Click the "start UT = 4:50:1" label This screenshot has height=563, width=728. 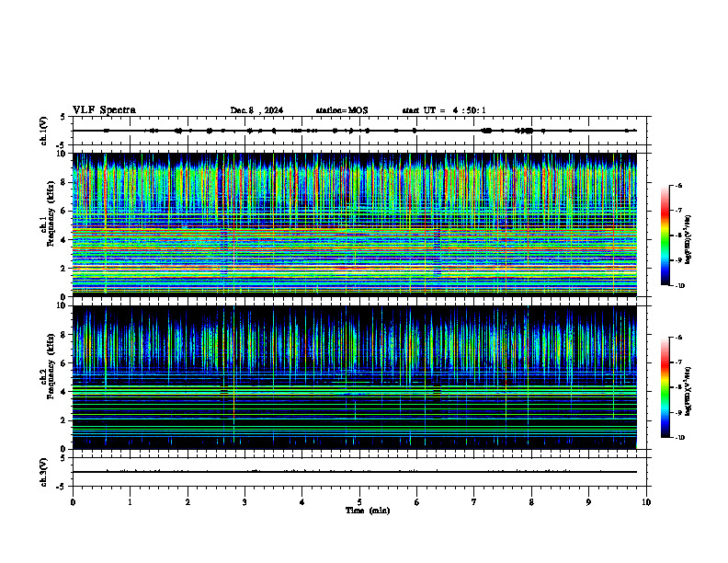tap(444, 110)
